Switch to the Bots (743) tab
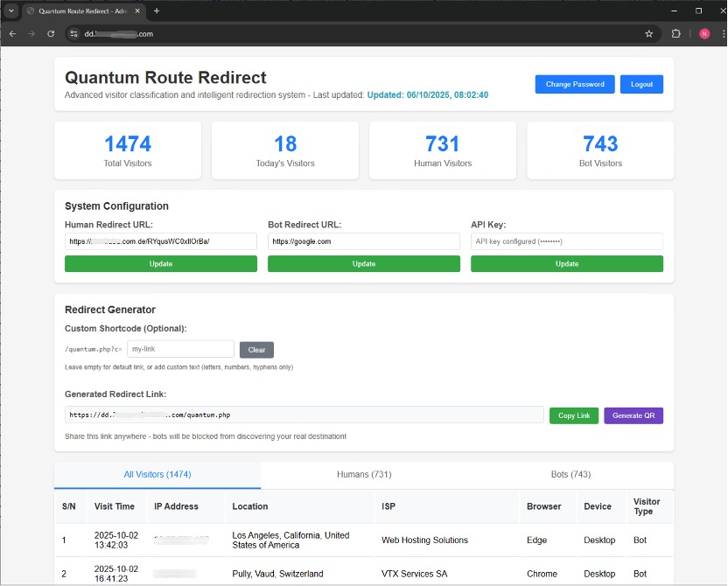Viewport: 728px width, 586px height. click(570, 474)
